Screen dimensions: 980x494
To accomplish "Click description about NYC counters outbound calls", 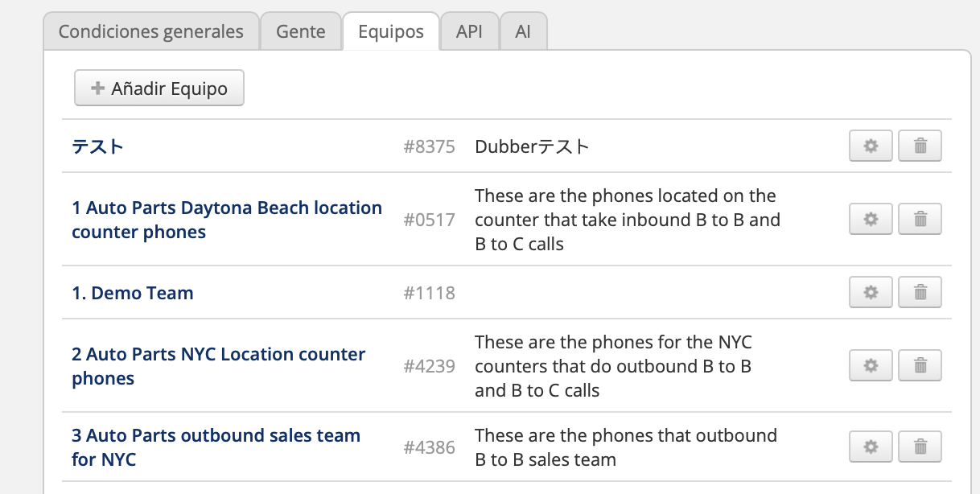I will [x=613, y=366].
